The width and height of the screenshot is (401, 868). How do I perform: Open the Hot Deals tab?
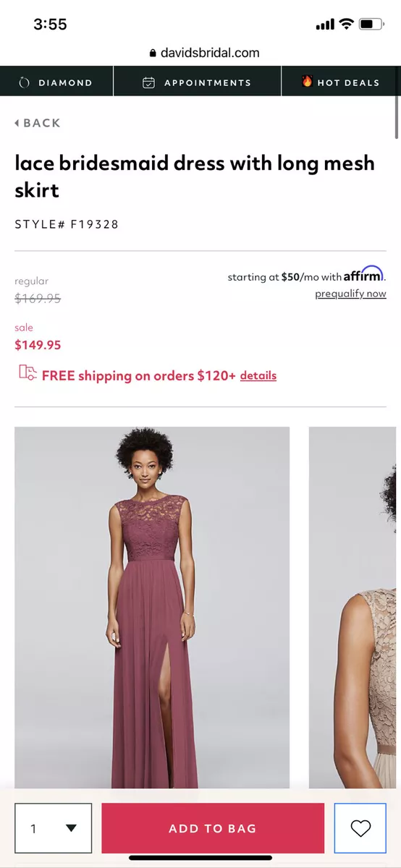tap(340, 81)
